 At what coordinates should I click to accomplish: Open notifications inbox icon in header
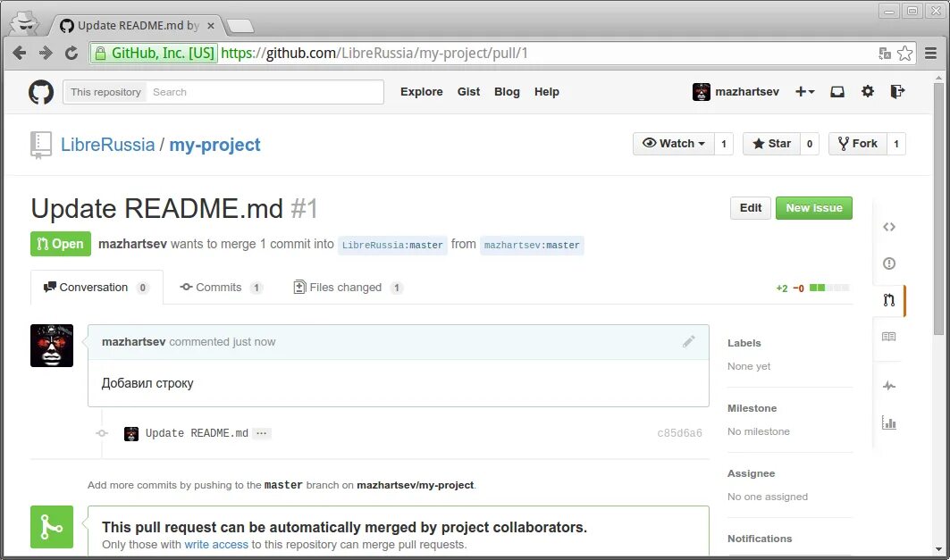click(837, 91)
